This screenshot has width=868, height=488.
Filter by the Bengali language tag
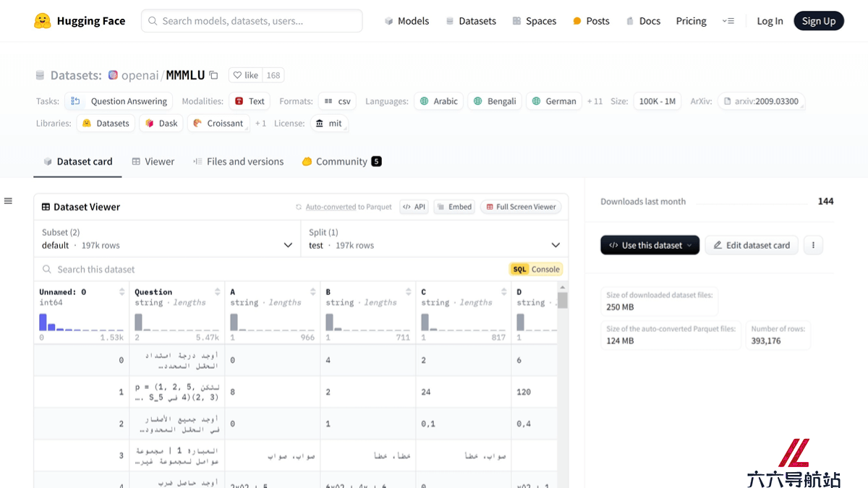pos(495,101)
